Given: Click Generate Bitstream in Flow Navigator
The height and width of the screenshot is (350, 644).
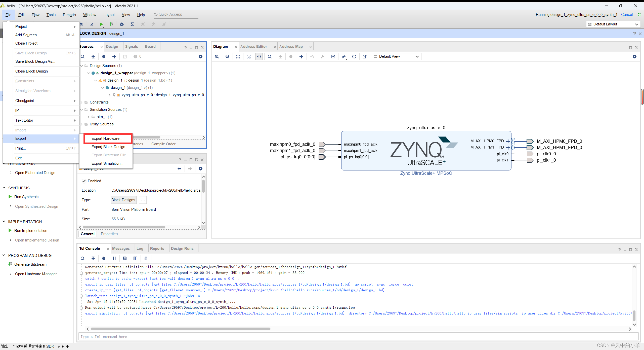Looking at the screenshot, I should click(x=30, y=264).
